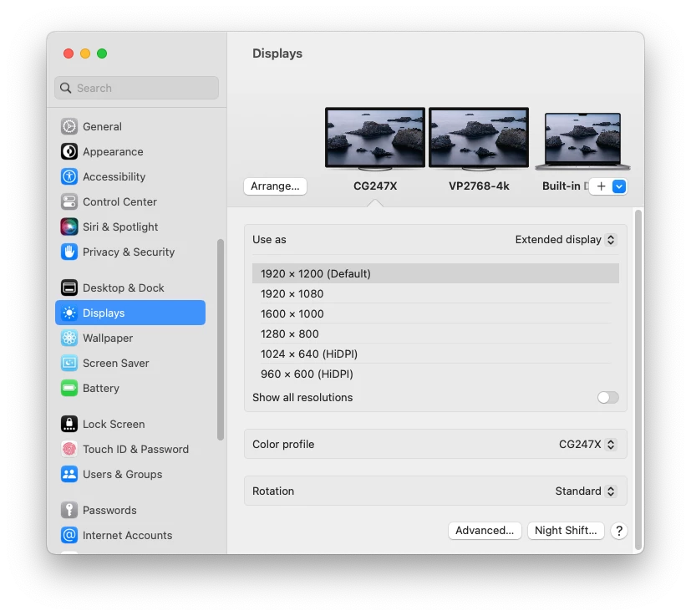Select the CG247X display label
This screenshot has width=691, height=616.
coord(375,186)
